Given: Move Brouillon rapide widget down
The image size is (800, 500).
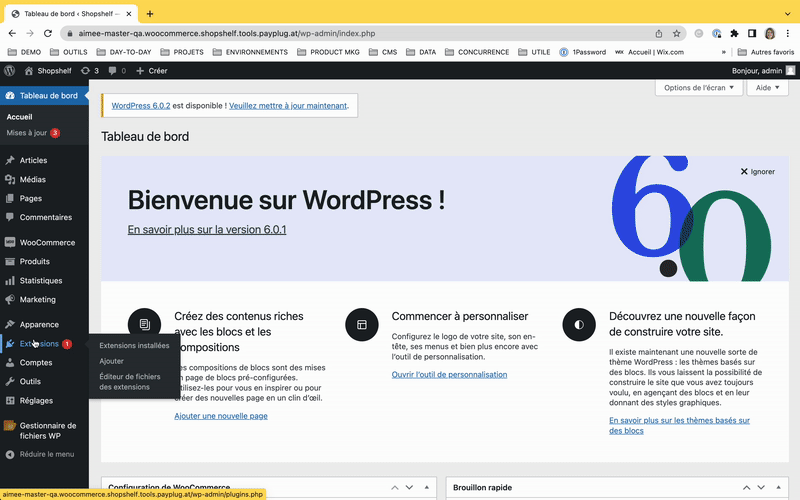Looking at the screenshot, I should click(x=761, y=488).
